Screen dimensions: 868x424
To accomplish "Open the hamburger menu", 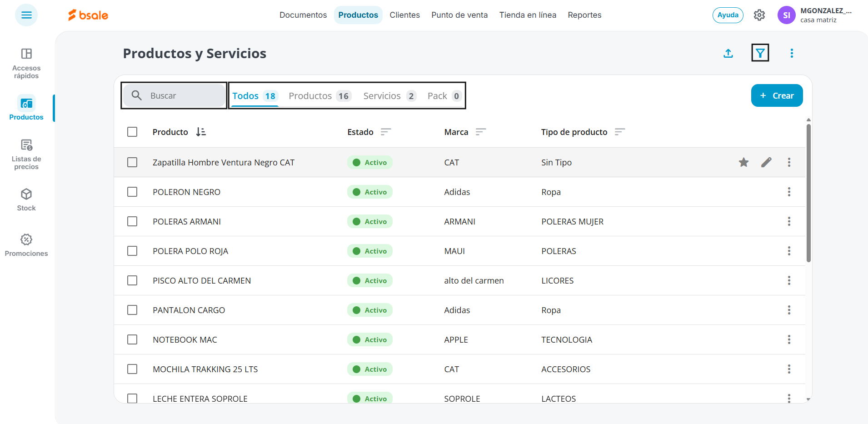I will click(26, 15).
